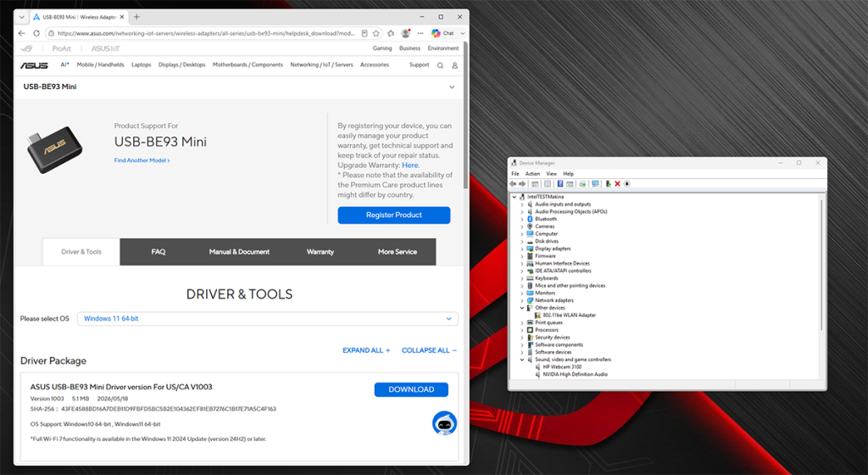Click red X Uninstall device icon

click(617, 184)
